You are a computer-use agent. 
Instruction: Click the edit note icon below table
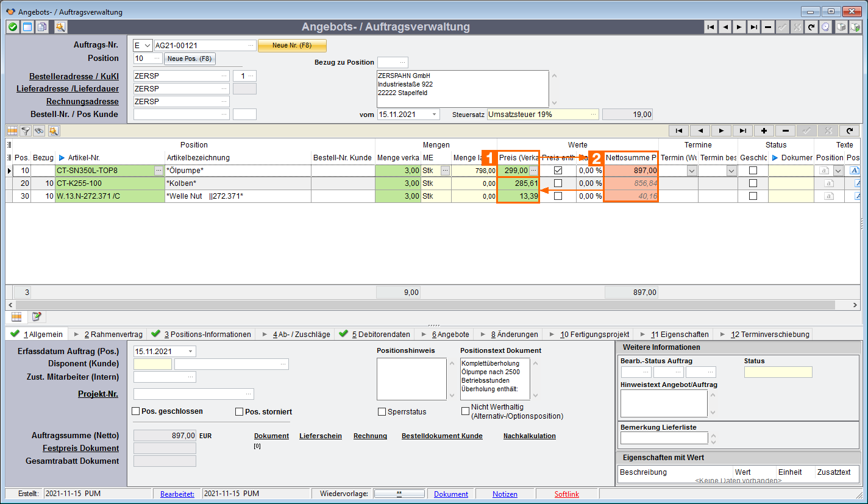pos(37,316)
